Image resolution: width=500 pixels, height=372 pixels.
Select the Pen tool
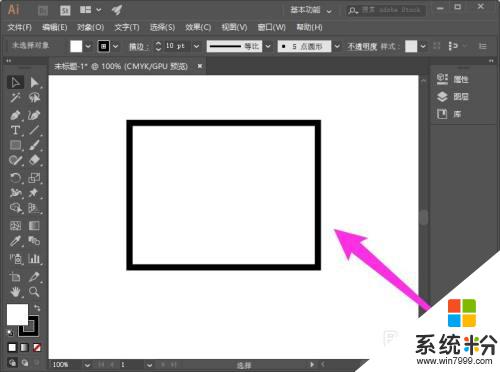click(x=15, y=115)
